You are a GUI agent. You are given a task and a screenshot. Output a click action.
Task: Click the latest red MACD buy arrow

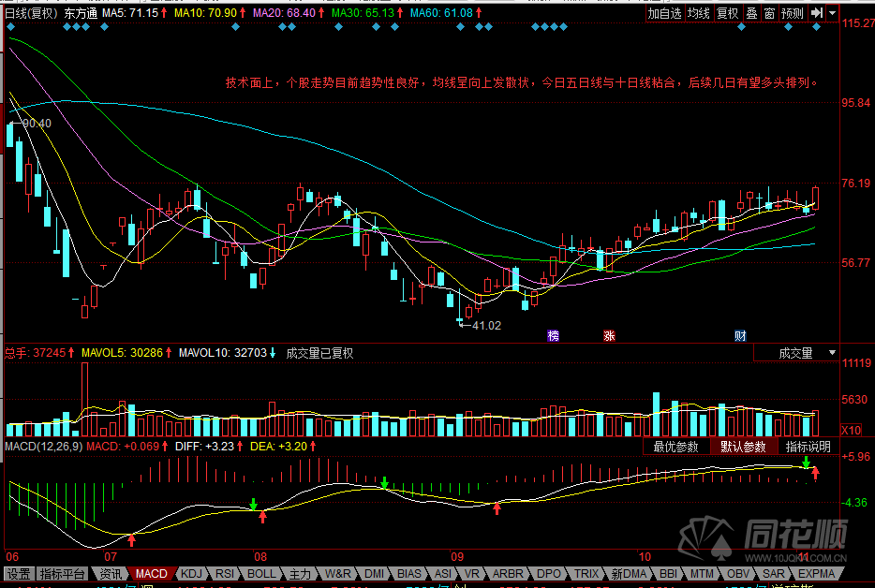[x=815, y=473]
